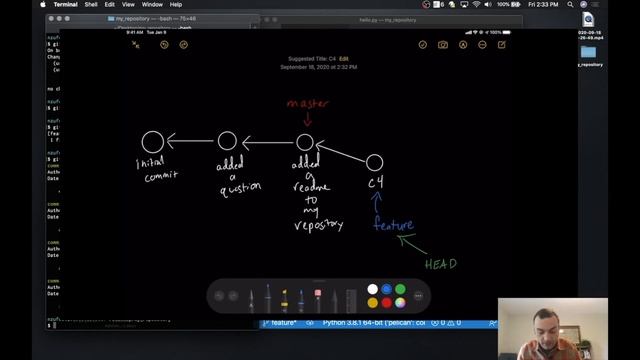Click the Siri icon in menu bar
This screenshot has width=640, height=360.
pos(583,4)
